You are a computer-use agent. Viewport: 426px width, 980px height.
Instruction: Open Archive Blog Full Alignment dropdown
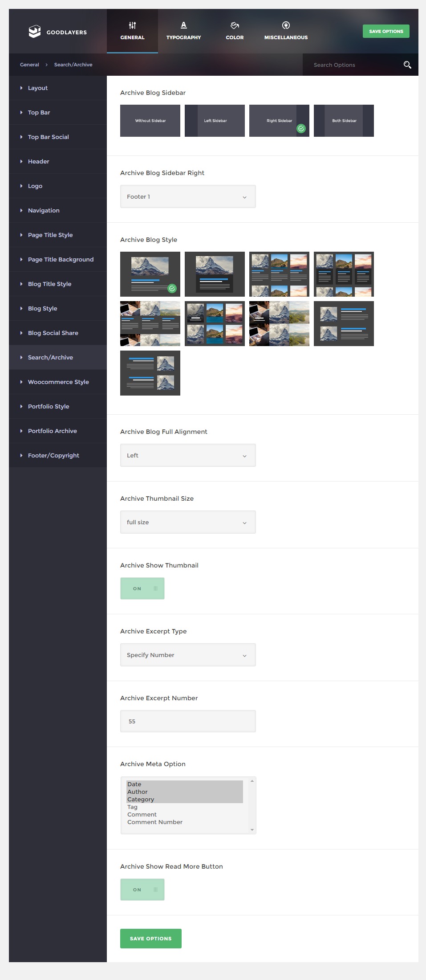click(188, 455)
